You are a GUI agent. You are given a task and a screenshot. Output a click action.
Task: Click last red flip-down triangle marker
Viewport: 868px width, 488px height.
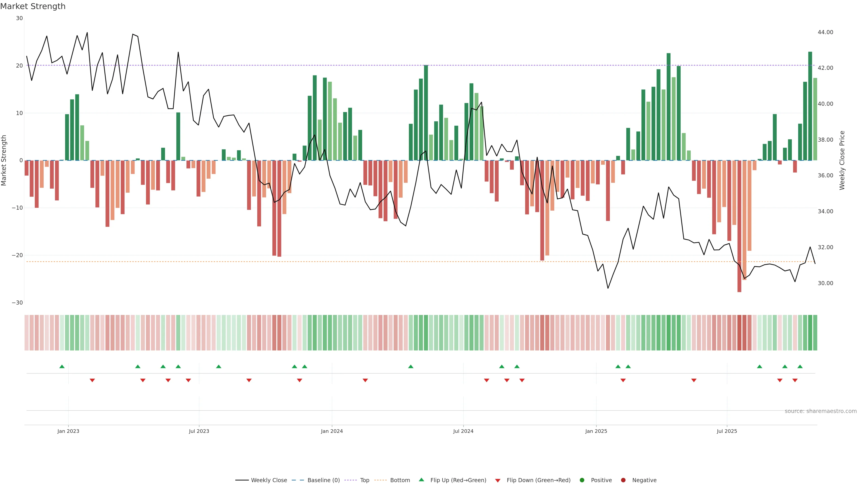point(795,380)
